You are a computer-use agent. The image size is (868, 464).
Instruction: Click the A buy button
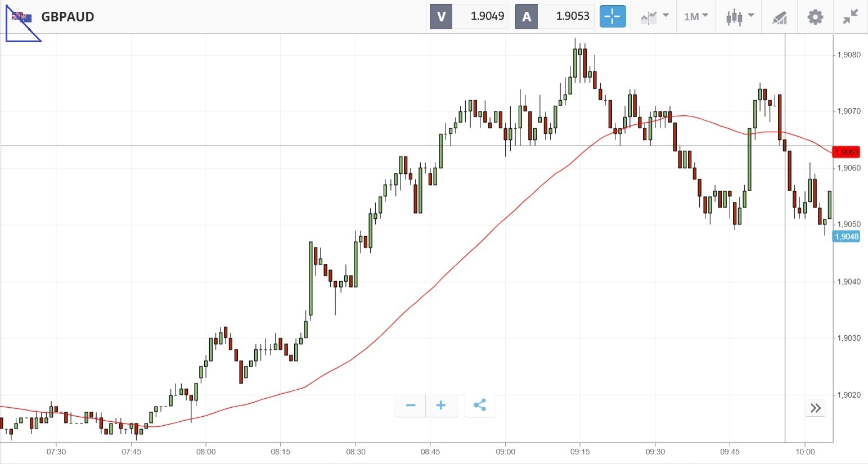(527, 17)
